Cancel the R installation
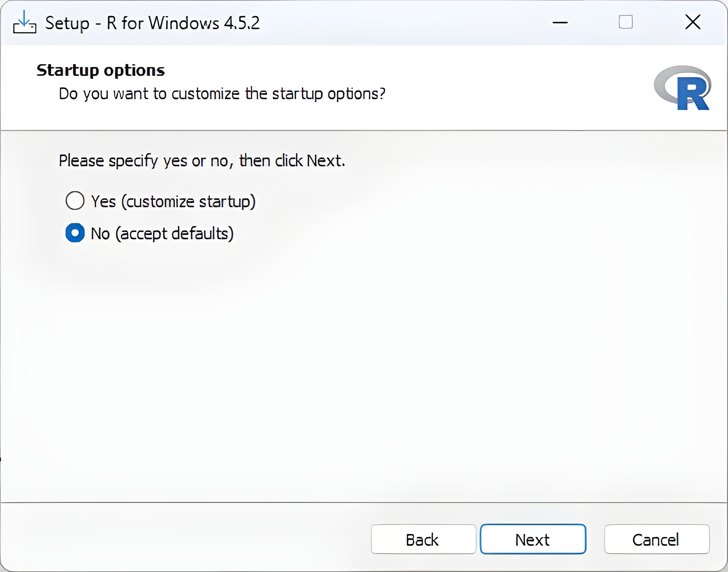Screen dimensions: 728x572 point(657,539)
